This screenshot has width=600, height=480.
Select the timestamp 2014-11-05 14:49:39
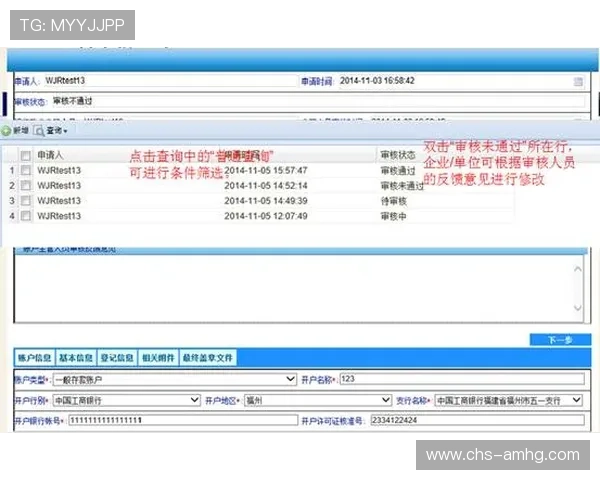[266, 201]
